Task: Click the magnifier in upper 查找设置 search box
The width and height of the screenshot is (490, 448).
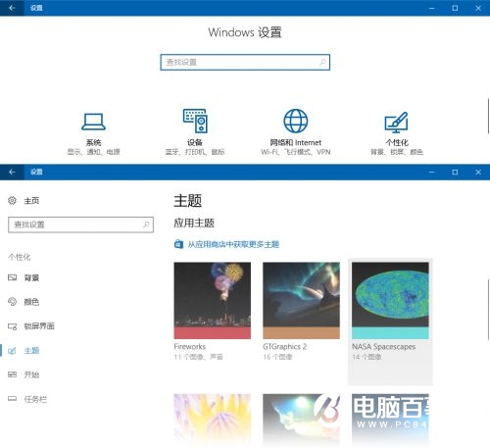Action: click(322, 62)
